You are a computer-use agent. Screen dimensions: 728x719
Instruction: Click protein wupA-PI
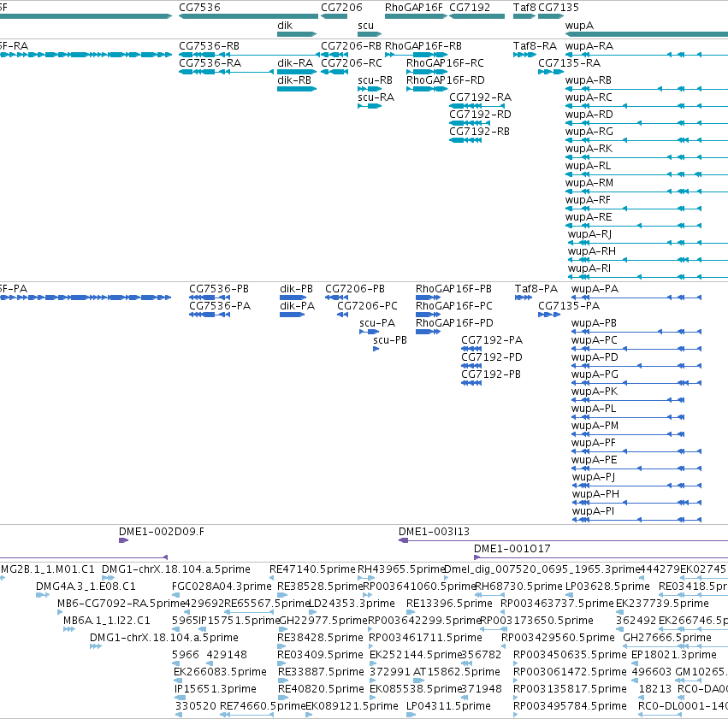click(x=636, y=520)
